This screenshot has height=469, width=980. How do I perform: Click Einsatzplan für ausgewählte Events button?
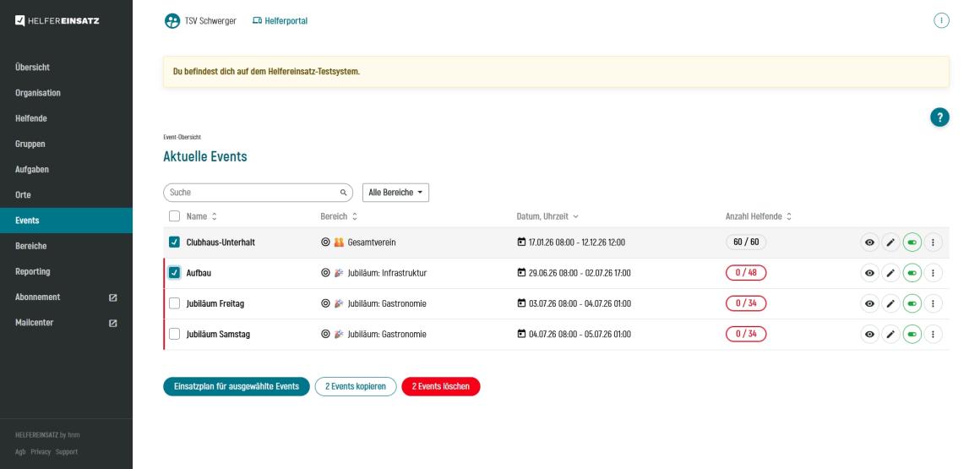(237, 386)
